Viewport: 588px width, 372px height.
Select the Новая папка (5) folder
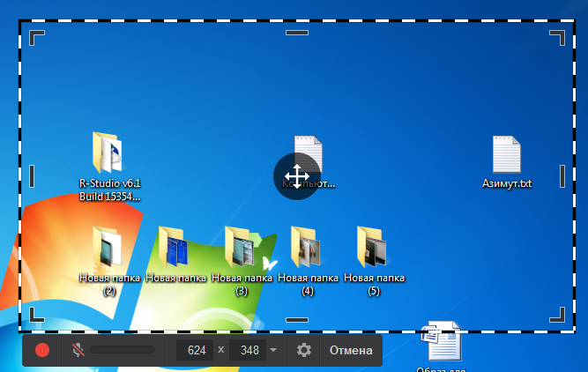coord(372,247)
